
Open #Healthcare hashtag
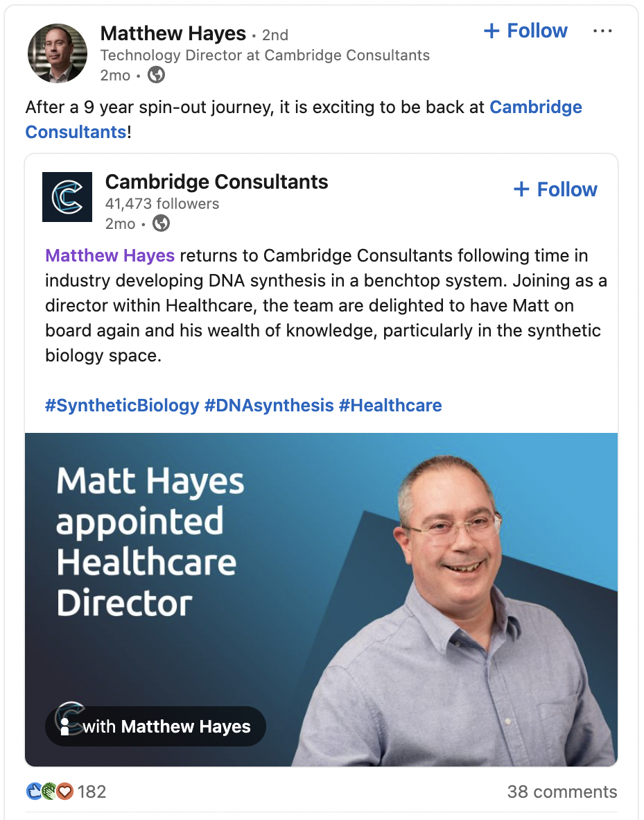(390, 405)
